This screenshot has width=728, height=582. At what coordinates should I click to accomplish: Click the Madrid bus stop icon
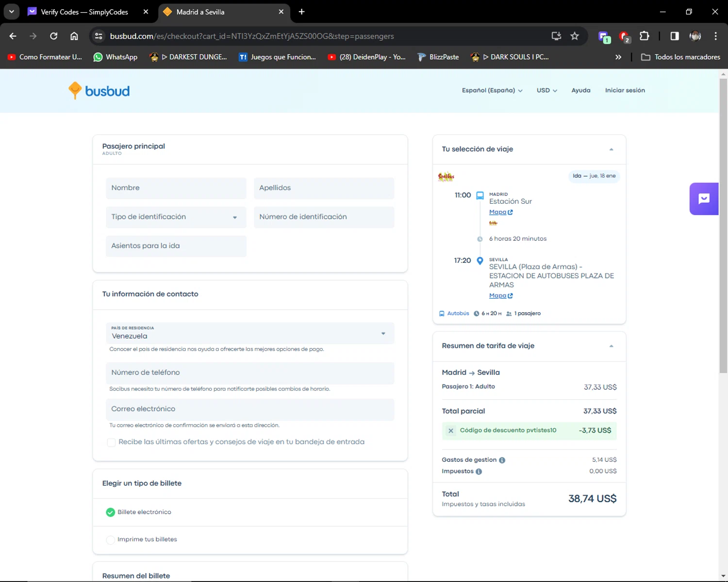480,195
